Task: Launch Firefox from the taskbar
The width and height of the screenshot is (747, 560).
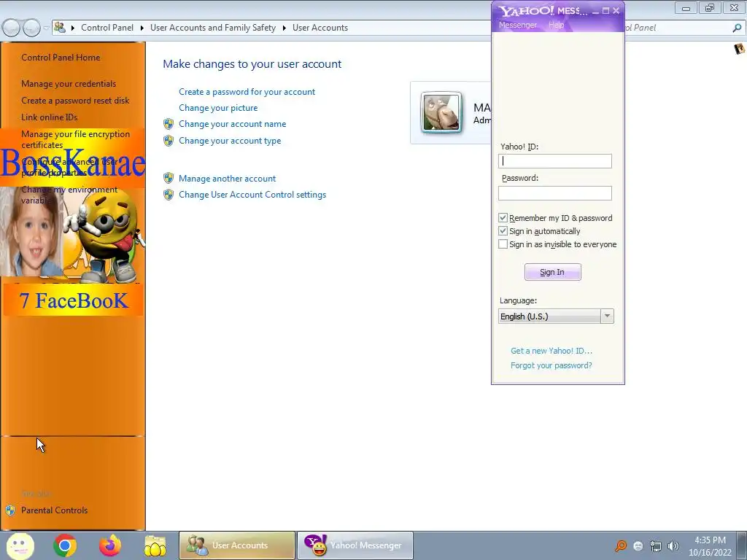Action: [110, 545]
